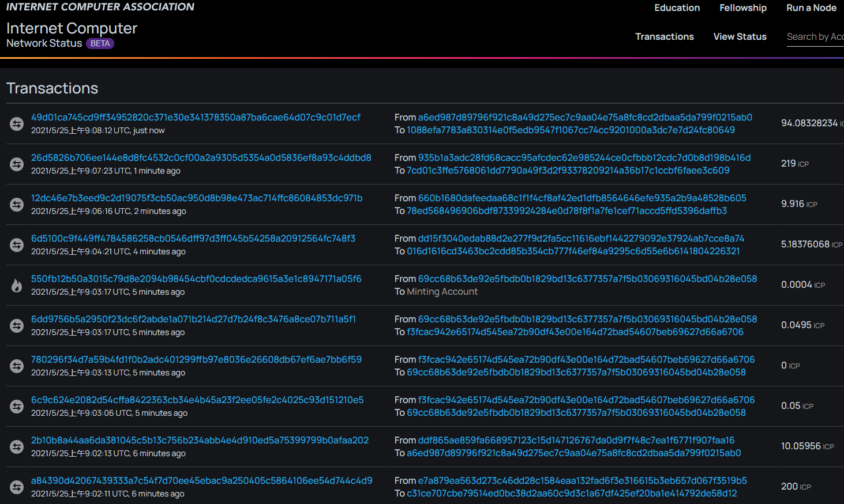Open recipient 69cc68b6 in the 0.05 ICP row

pos(576,413)
